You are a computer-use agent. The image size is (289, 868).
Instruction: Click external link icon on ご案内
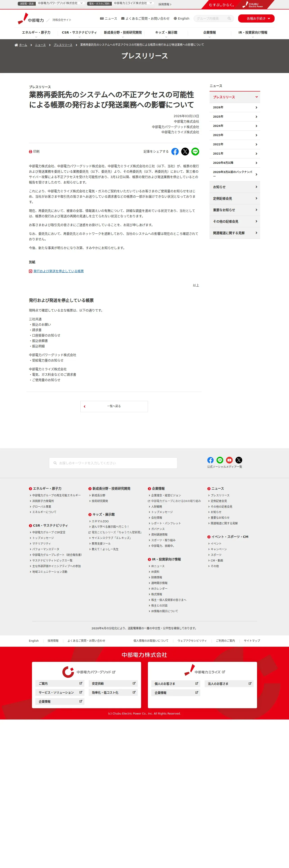[x=81, y=683]
